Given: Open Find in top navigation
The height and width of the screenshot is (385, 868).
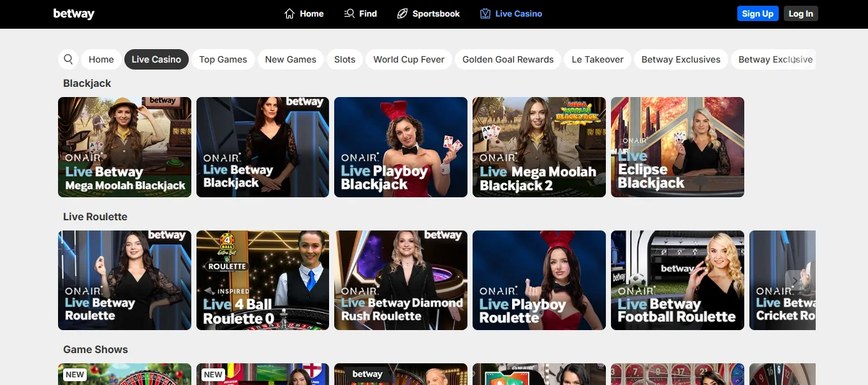Looking at the screenshot, I should click(x=360, y=13).
